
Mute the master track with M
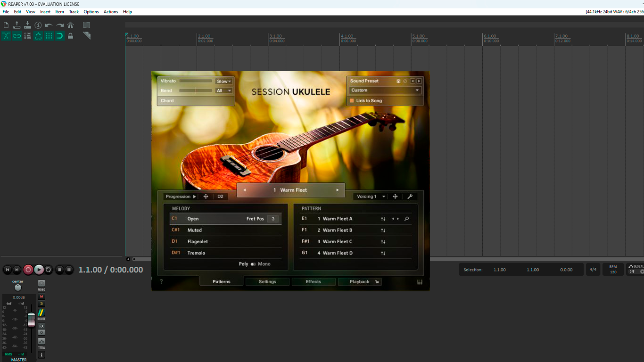click(41, 296)
